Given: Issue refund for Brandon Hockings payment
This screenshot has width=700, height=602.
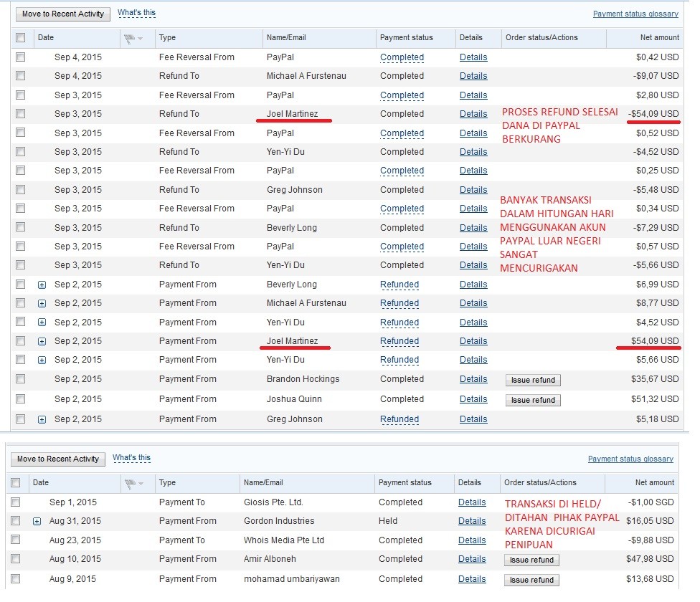Looking at the screenshot, I should [x=533, y=380].
